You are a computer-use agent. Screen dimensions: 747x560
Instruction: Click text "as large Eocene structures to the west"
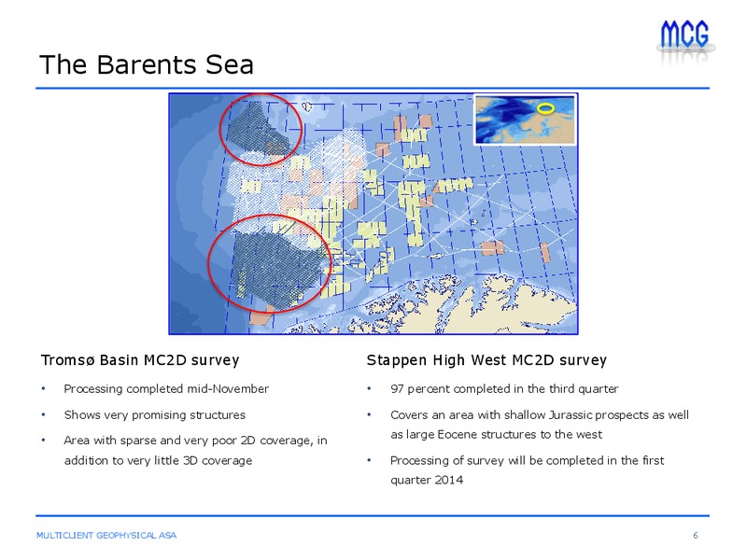coord(496,434)
